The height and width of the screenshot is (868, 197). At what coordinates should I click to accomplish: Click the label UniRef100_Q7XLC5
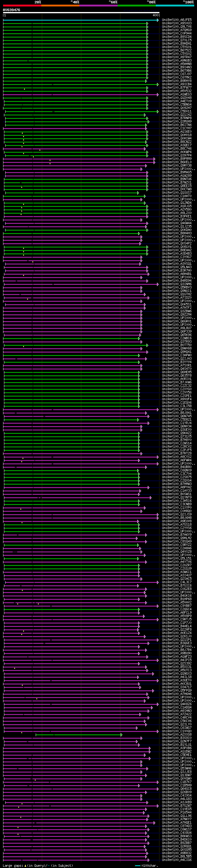(x=177, y=40)
